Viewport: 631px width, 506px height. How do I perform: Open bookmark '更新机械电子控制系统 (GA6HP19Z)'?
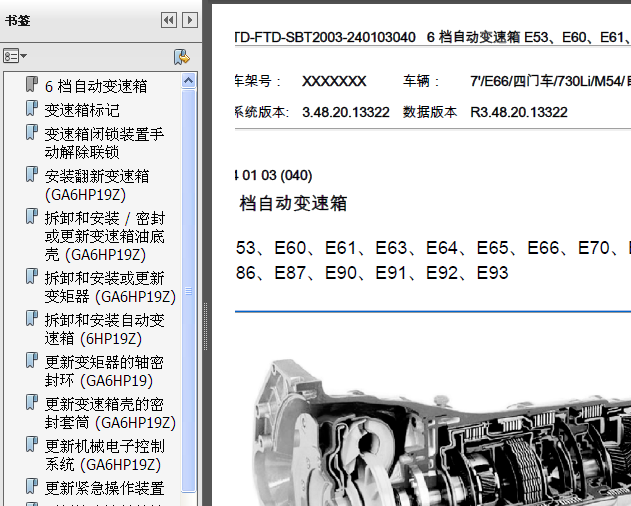pyautogui.click(x=105, y=455)
